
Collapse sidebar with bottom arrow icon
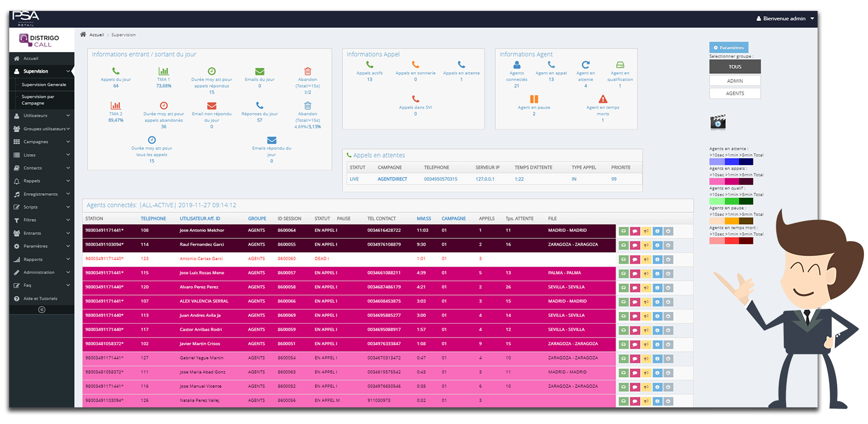pos(41,309)
